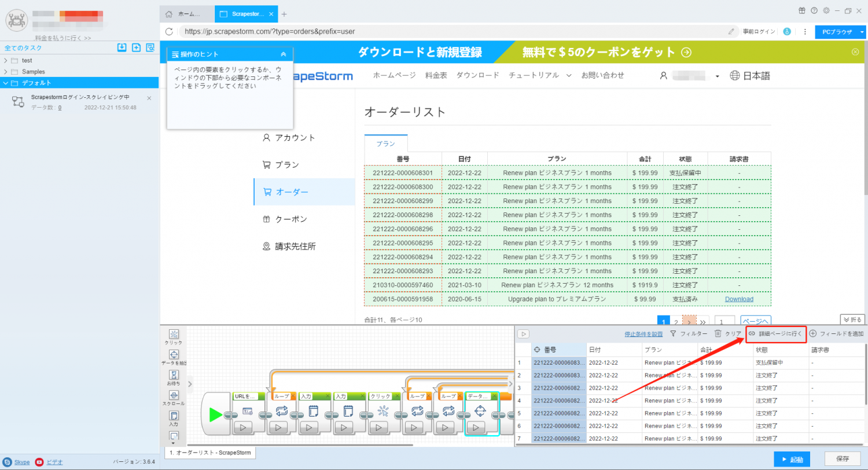Close the Scrapestor... tab
Screen dimensions: 868x470
tap(271, 14)
